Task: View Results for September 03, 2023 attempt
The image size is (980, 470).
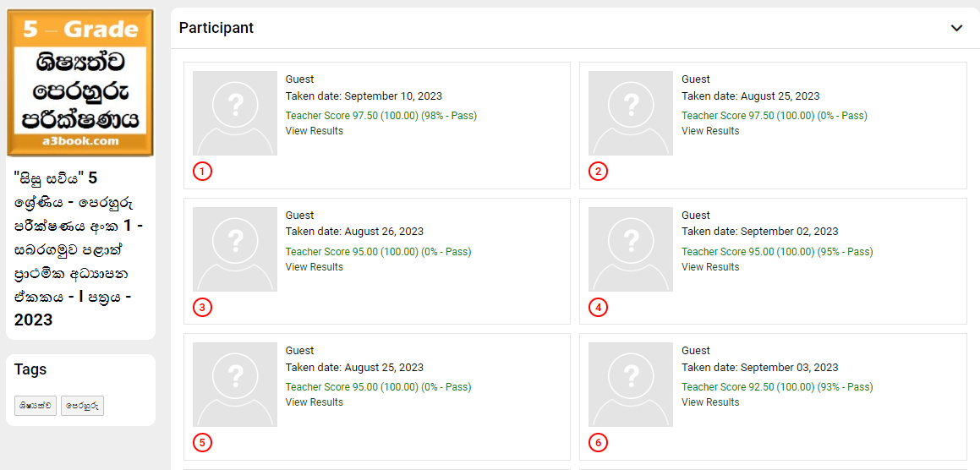Action: click(710, 402)
